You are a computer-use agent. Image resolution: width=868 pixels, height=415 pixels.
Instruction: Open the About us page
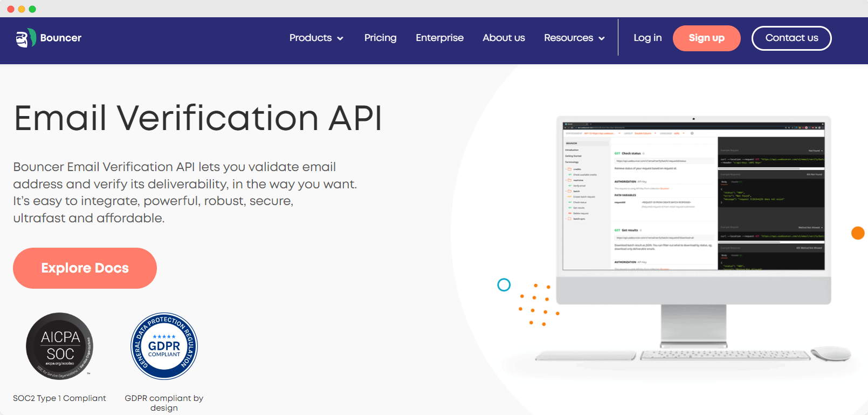tap(504, 38)
